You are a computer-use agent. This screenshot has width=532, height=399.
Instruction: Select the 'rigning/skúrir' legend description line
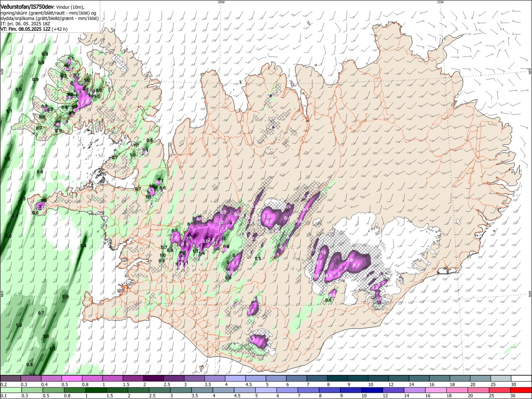48,13
